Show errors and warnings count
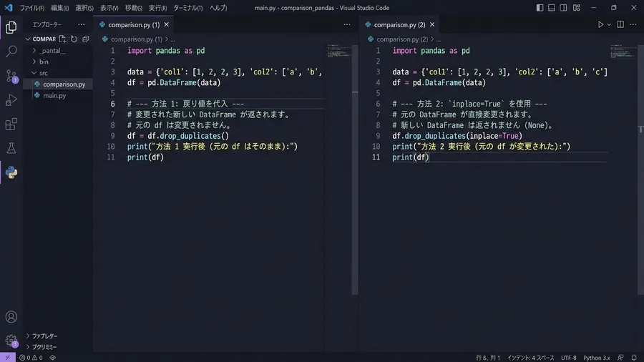644x362 pixels. coord(31,358)
